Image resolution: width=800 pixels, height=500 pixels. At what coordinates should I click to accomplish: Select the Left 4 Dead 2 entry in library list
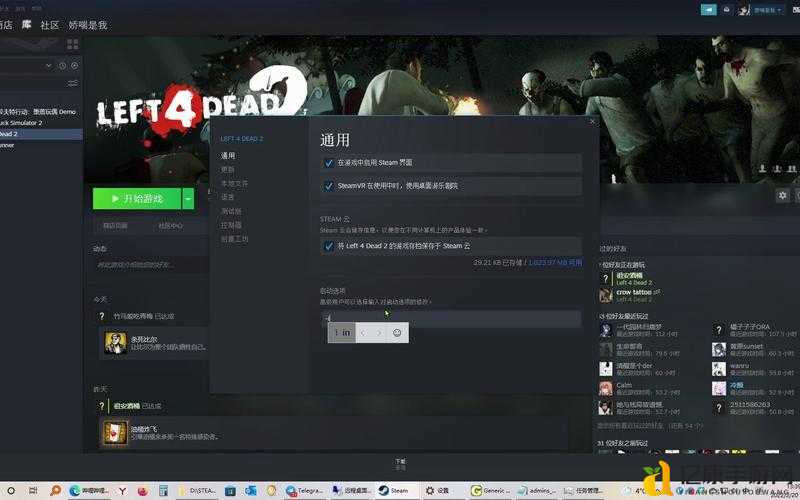click(x=41, y=134)
